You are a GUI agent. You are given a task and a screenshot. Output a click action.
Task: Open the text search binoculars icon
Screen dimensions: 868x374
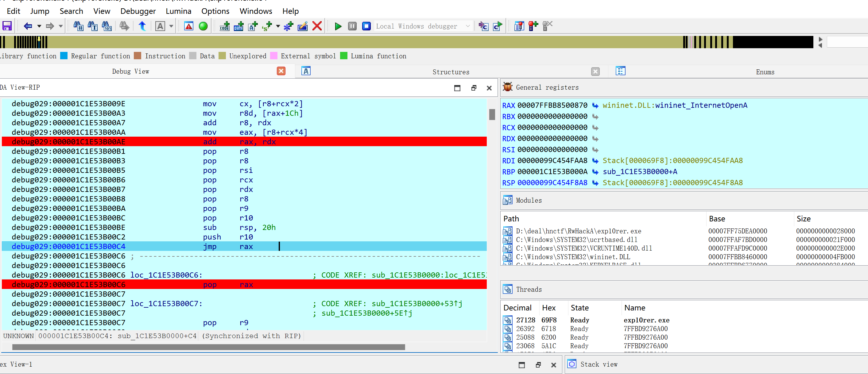92,26
